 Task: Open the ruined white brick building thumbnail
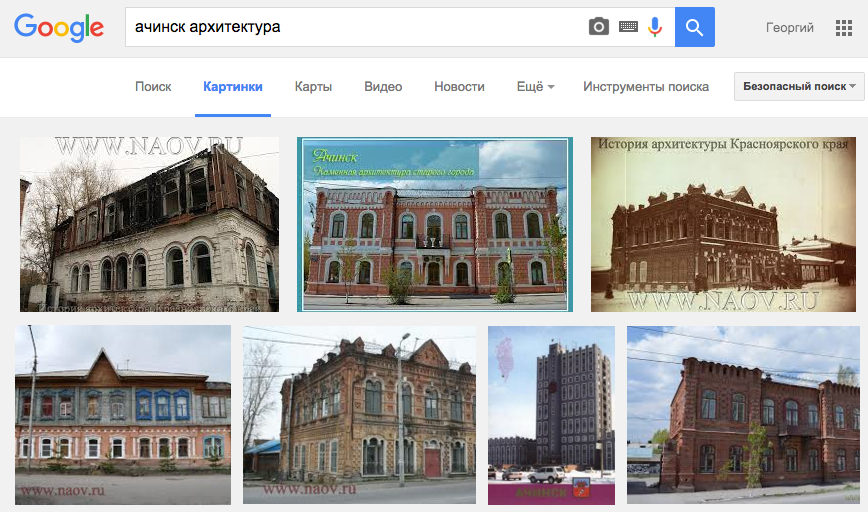(149, 225)
